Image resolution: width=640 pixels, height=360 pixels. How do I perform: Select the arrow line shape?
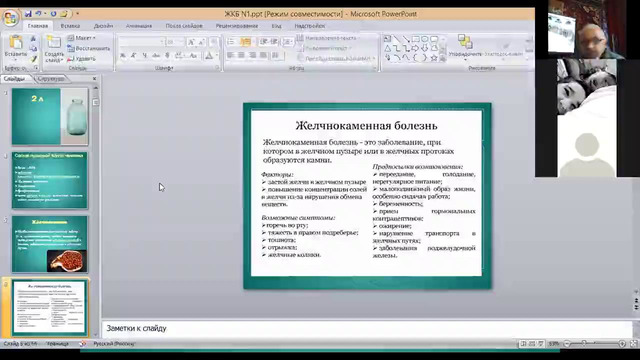(406, 39)
